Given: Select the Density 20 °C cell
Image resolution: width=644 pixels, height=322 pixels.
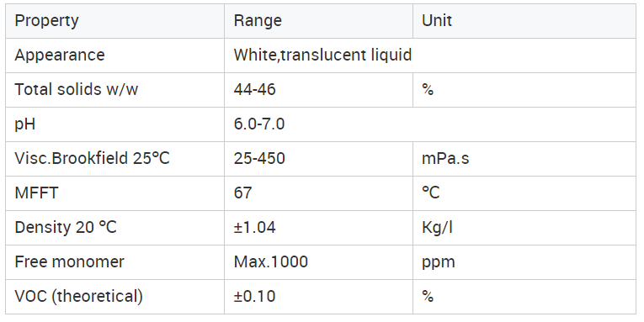Looking at the screenshot, I should pos(66,227).
